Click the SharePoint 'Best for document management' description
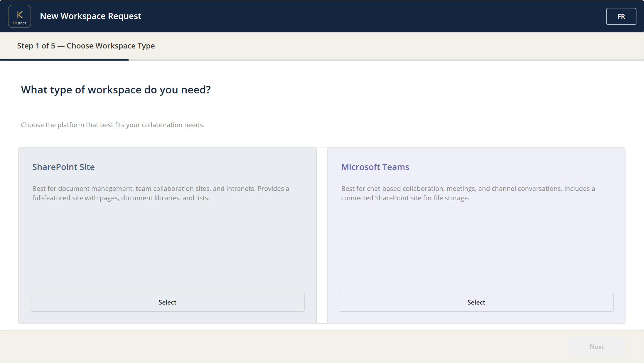 click(161, 193)
